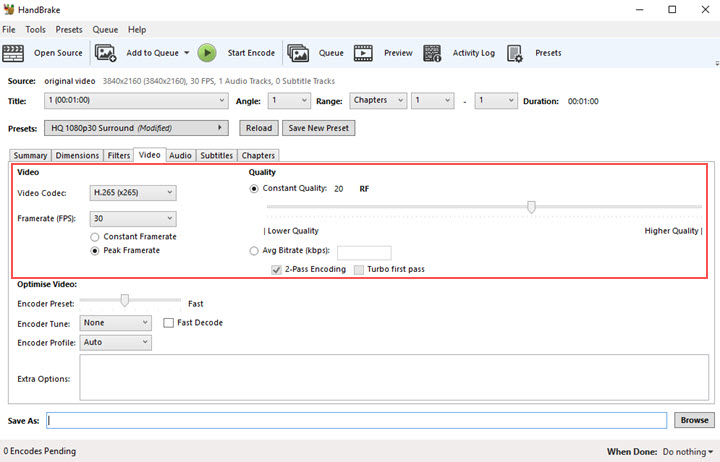Click the Preview film strip icon
The image size is (720, 462).
pyautogui.click(x=364, y=53)
